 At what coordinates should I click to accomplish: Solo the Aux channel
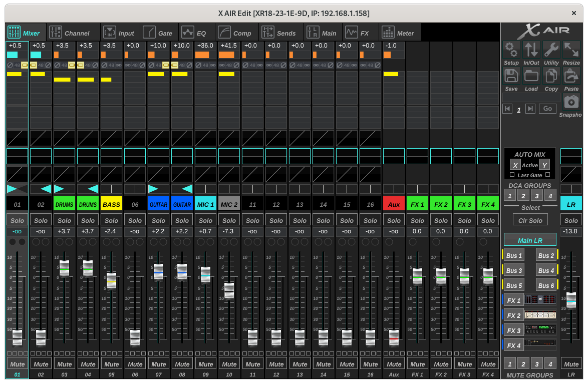click(394, 220)
